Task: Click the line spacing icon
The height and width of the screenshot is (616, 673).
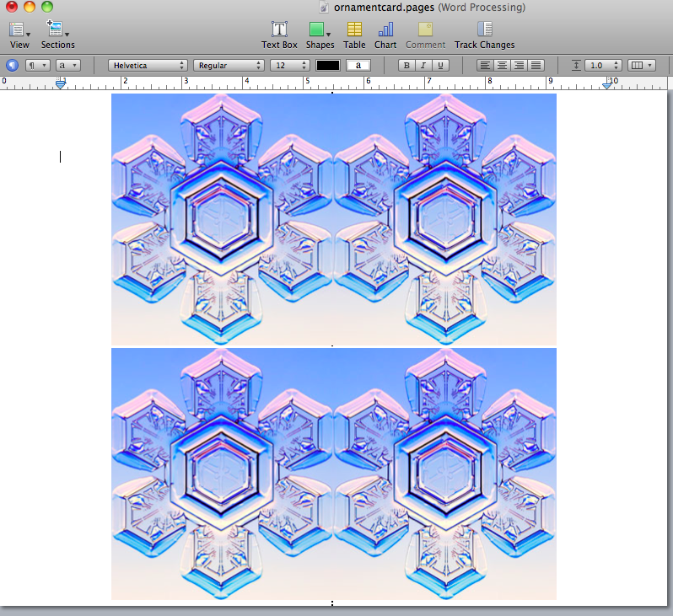Action: pos(576,65)
